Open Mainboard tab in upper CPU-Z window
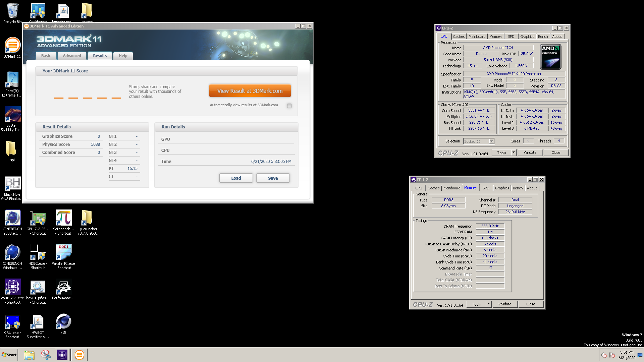Viewport: 644px width, 362px height. tap(477, 37)
